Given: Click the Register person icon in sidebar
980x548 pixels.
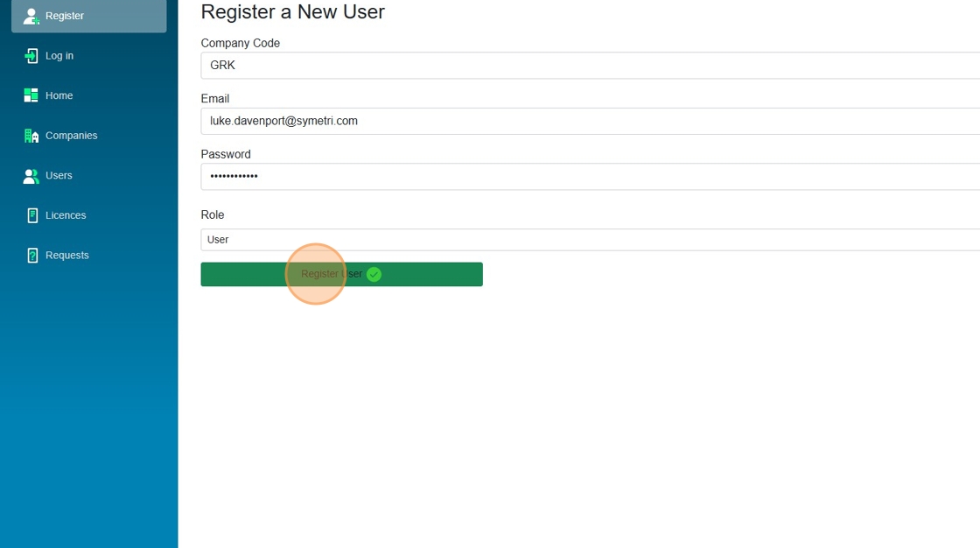Looking at the screenshot, I should pyautogui.click(x=31, y=16).
